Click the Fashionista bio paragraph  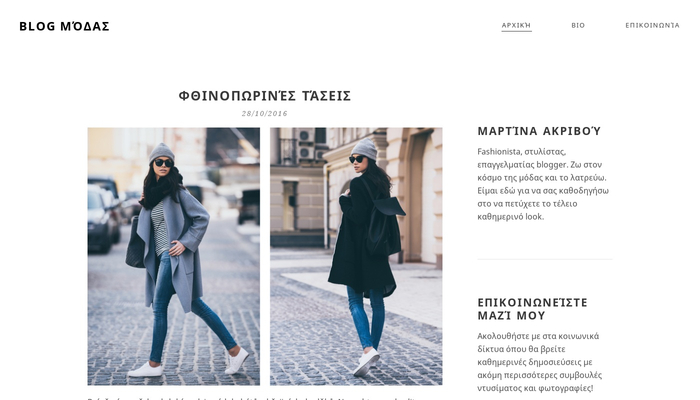point(543,184)
